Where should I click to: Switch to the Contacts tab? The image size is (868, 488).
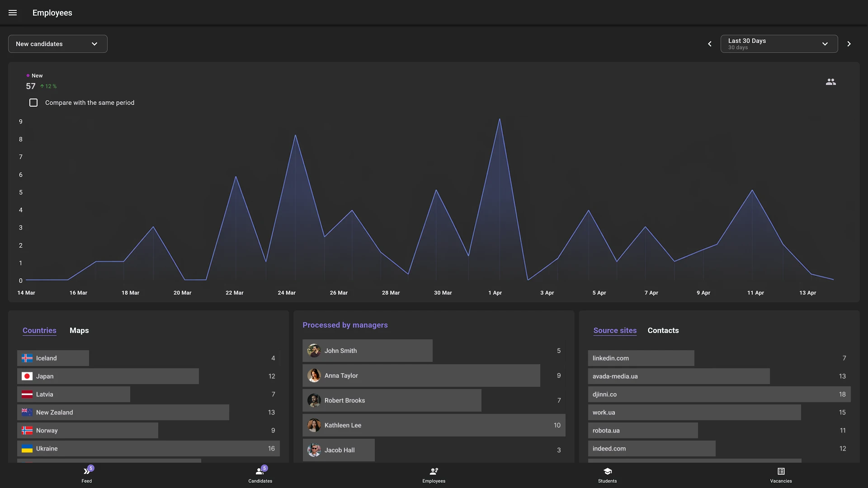point(663,330)
